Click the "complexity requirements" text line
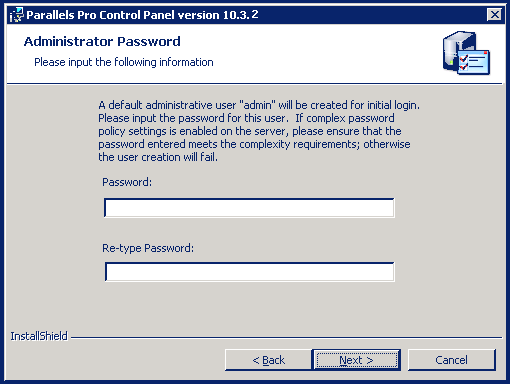Image resolution: width=510 pixels, height=384 pixels. click(254, 144)
